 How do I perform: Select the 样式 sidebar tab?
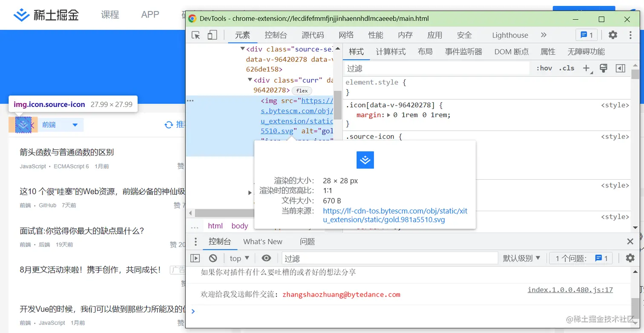[356, 52]
